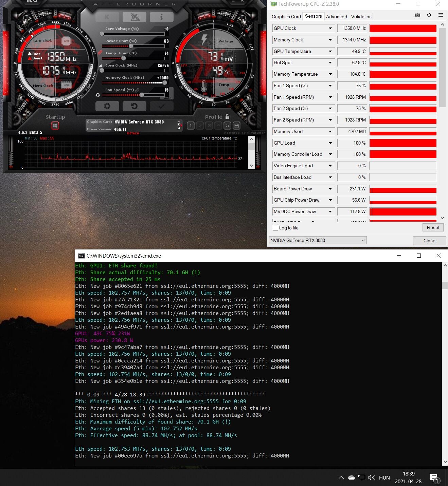This screenshot has width=448, height=486.
Task: Open Hot Spot sensor dropdown
Action: [x=330, y=62]
